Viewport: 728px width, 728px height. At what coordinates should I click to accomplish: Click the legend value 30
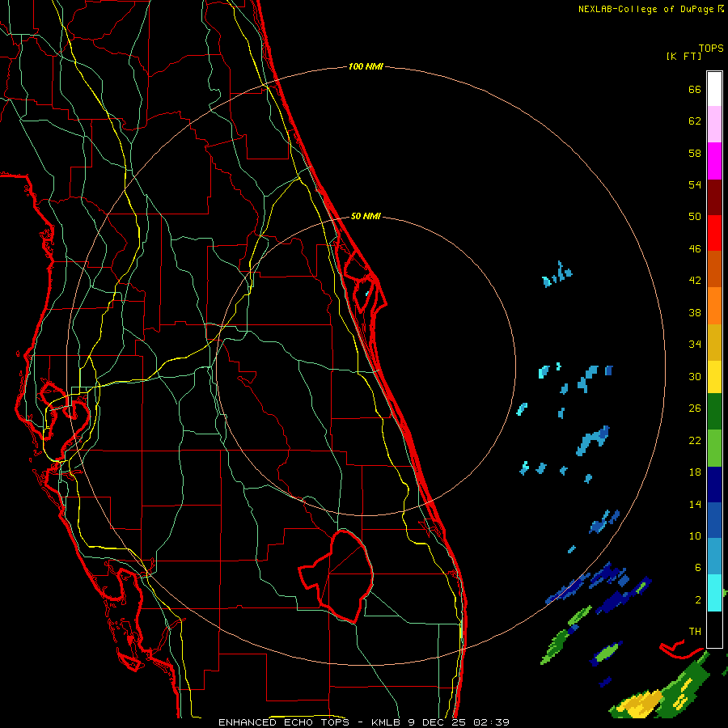695,376
